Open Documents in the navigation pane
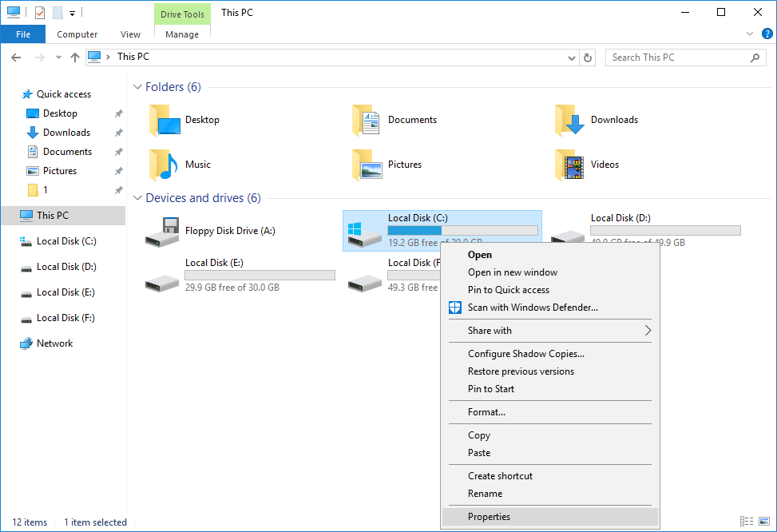This screenshot has width=777, height=532. pos(67,152)
